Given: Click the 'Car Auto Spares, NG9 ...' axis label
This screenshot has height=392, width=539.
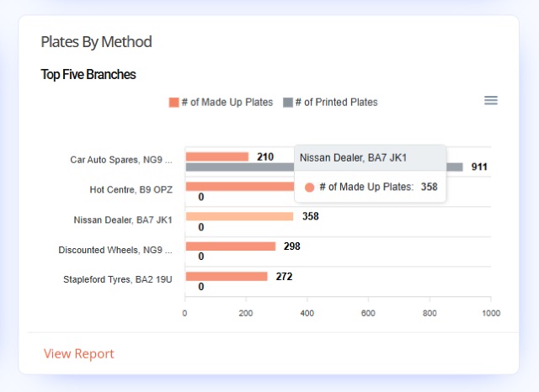Looking at the screenshot, I should tap(121, 160).
